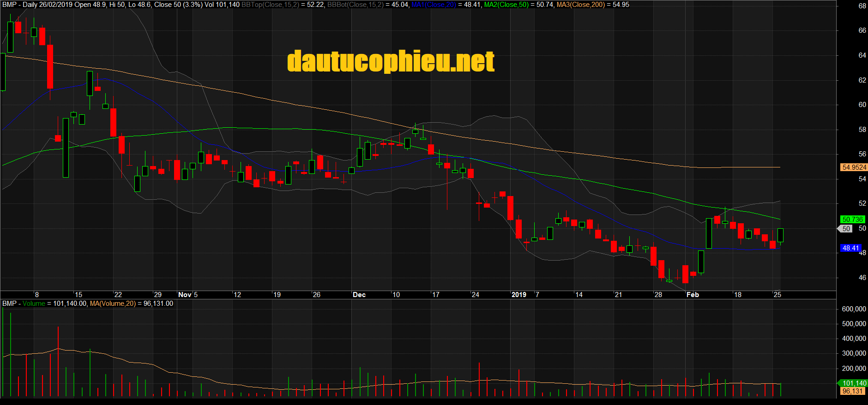Click the date axis label 14
The image size is (868, 405).
579,295
